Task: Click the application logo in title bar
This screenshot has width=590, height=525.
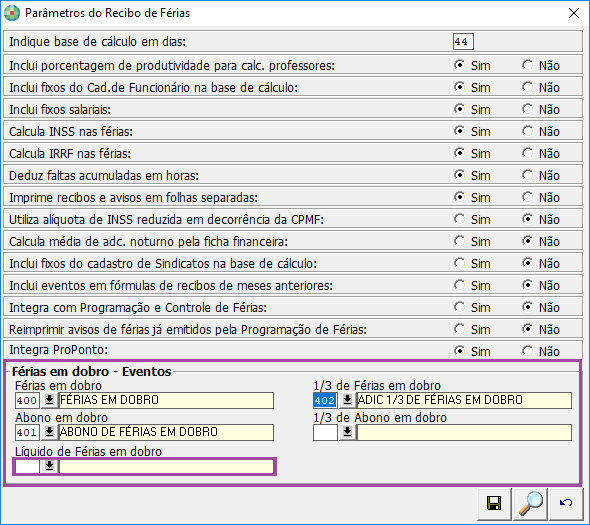Action: pos(12,13)
